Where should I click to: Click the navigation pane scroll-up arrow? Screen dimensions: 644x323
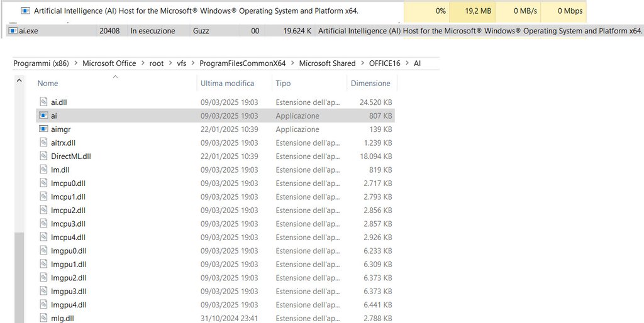[x=19, y=81]
